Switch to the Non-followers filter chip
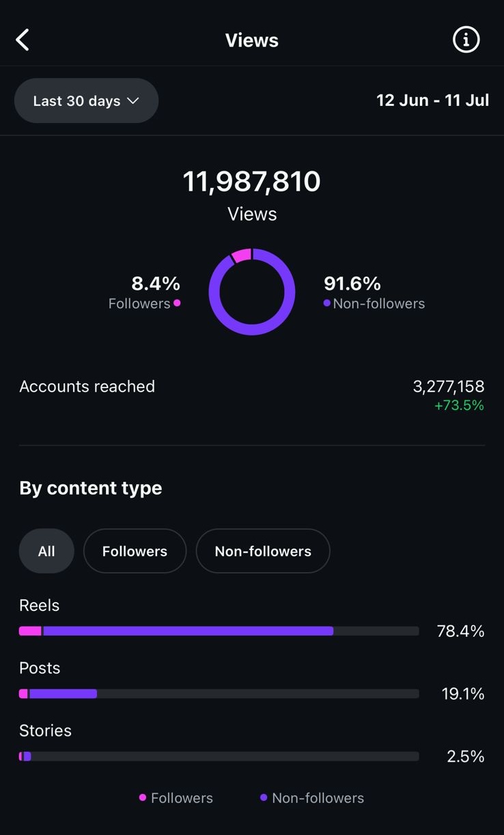This screenshot has height=835, width=504. click(263, 551)
